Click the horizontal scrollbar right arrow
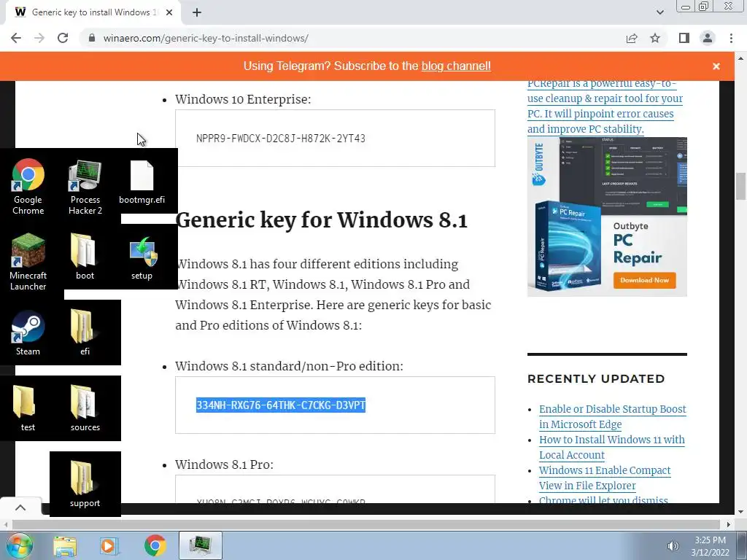 point(729,524)
